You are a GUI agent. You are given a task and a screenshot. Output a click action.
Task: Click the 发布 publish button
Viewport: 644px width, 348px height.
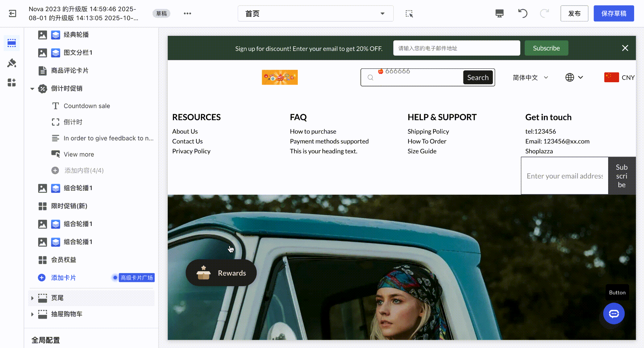(x=574, y=13)
